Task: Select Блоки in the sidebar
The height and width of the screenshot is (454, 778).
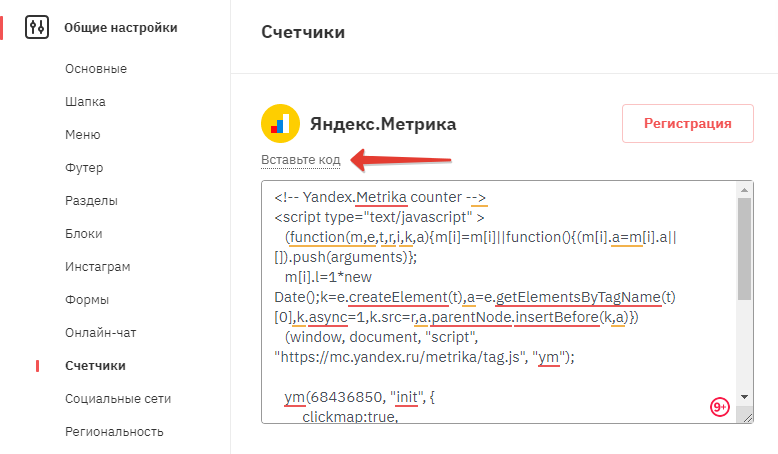Action: tap(84, 234)
